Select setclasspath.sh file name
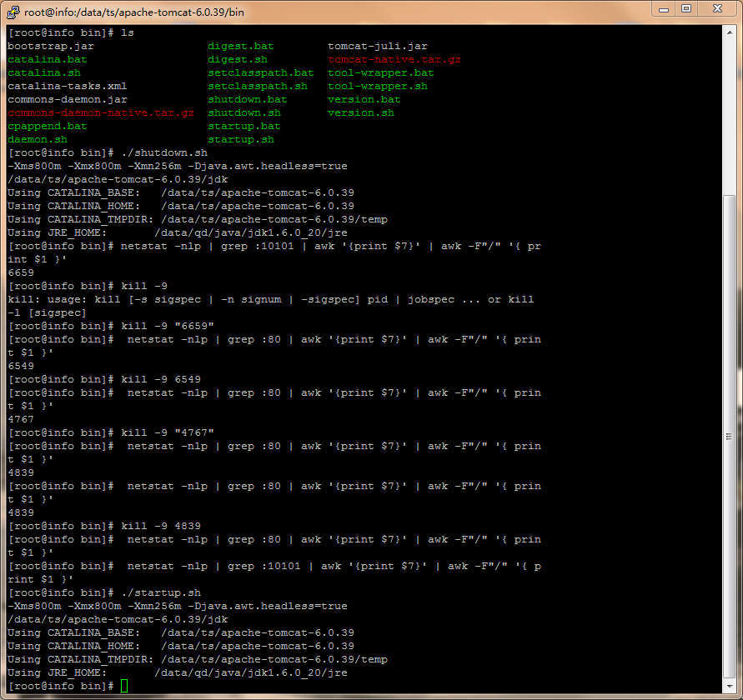The width and height of the screenshot is (743, 700). [258, 86]
